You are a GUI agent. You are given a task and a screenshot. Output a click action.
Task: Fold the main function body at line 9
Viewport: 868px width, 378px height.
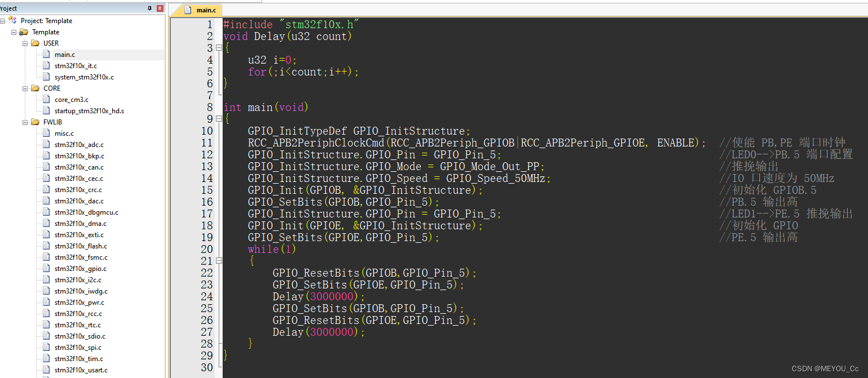(x=219, y=119)
